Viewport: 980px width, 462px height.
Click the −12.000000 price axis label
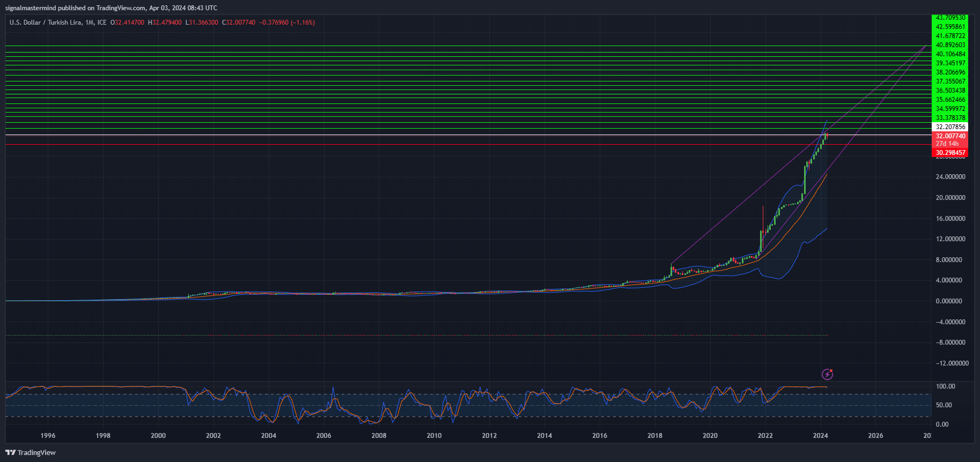coord(952,363)
